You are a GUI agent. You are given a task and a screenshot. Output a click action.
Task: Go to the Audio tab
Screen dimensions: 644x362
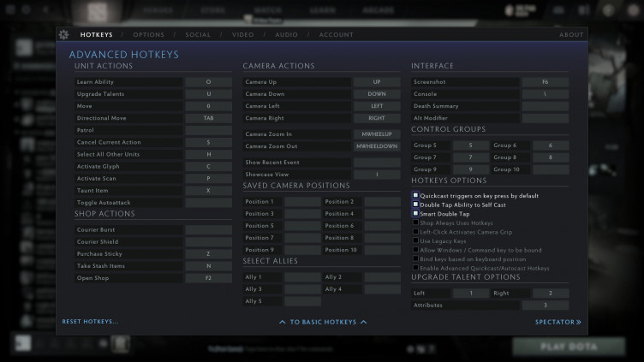pyautogui.click(x=287, y=35)
